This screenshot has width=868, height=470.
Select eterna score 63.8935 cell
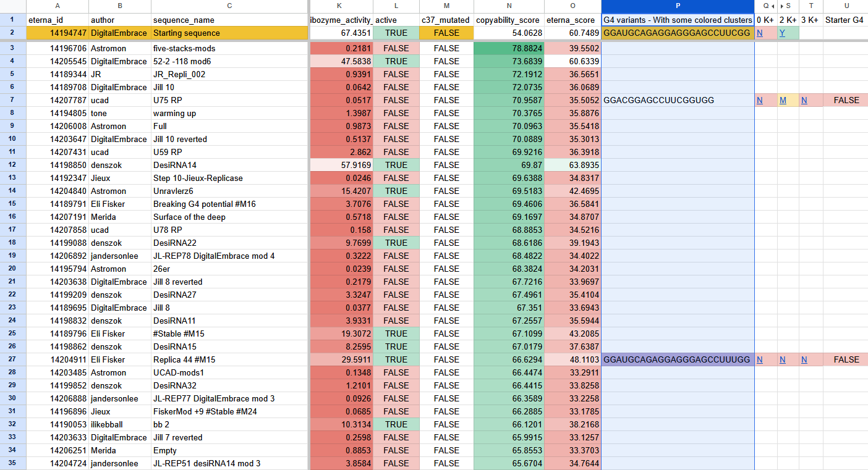coord(572,165)
